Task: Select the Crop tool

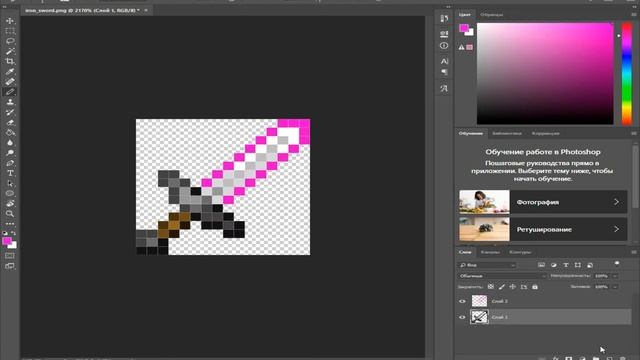Action: pyautogui.click(x=10, y=62)
